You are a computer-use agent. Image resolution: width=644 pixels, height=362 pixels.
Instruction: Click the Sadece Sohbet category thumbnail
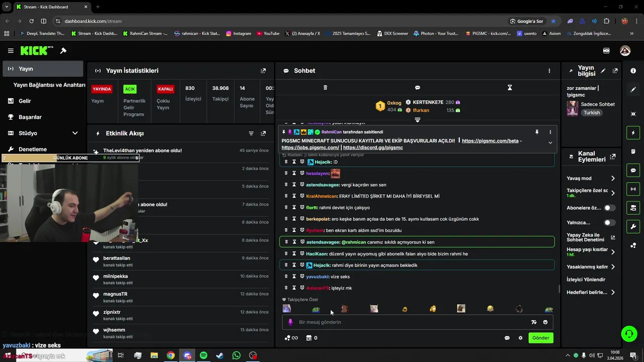(x=572, y=108)
